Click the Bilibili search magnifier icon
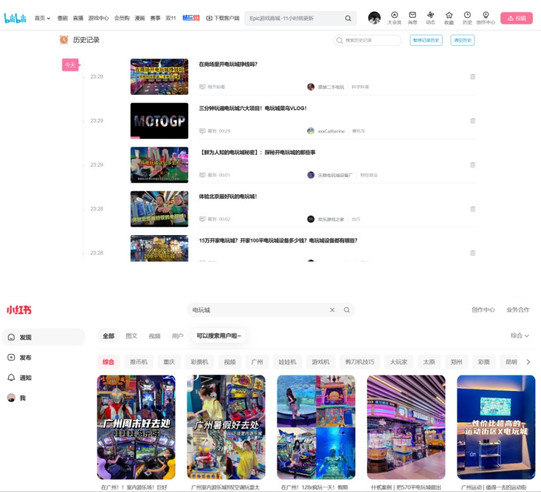 pyautogui.click(x=348, y=18)
